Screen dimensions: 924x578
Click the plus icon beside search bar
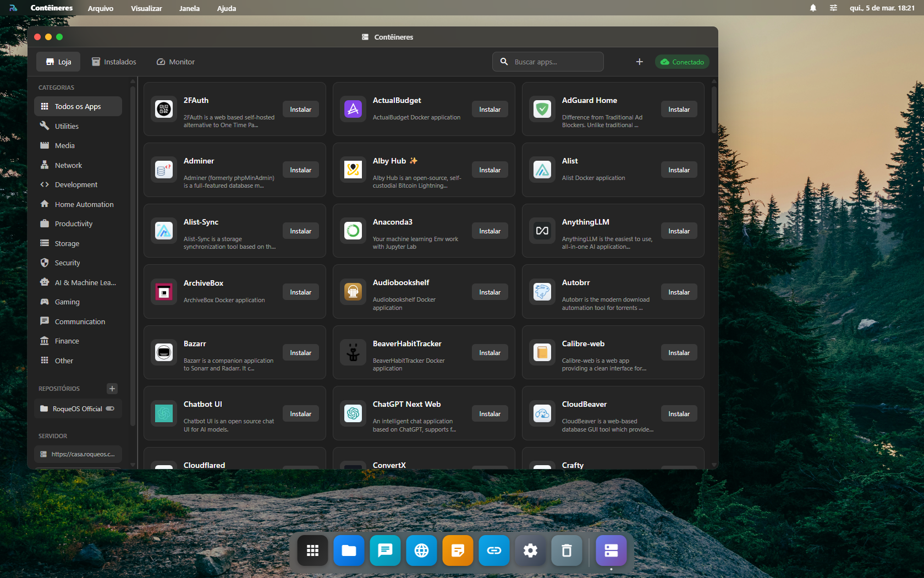pyautogui.click(x=639, y=62)
